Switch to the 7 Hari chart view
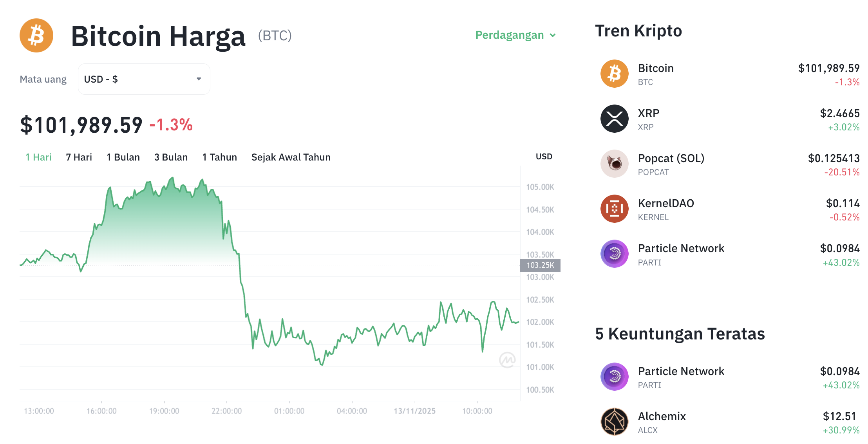Image resolution: width=868 pixels, height=444 pixels. 79,157
